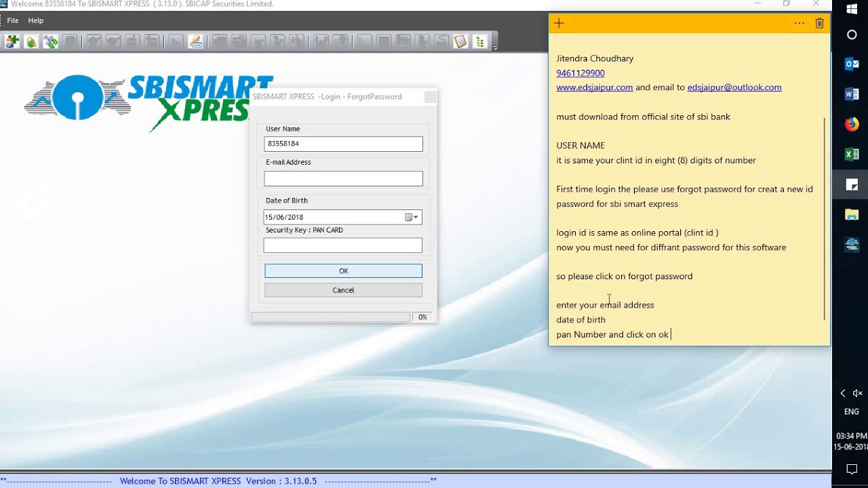Click the date text 15/06/2018
The image size is (868, 488).
[284, 217]
